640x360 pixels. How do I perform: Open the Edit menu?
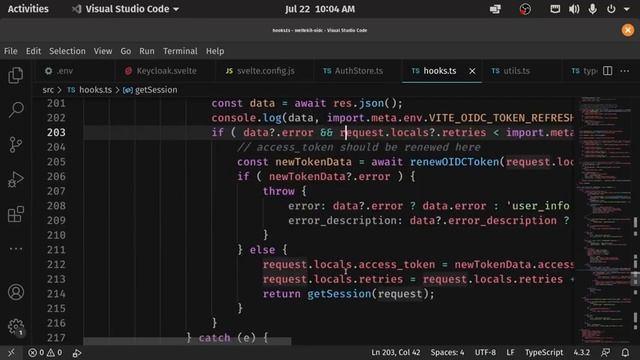click(33, 51)
